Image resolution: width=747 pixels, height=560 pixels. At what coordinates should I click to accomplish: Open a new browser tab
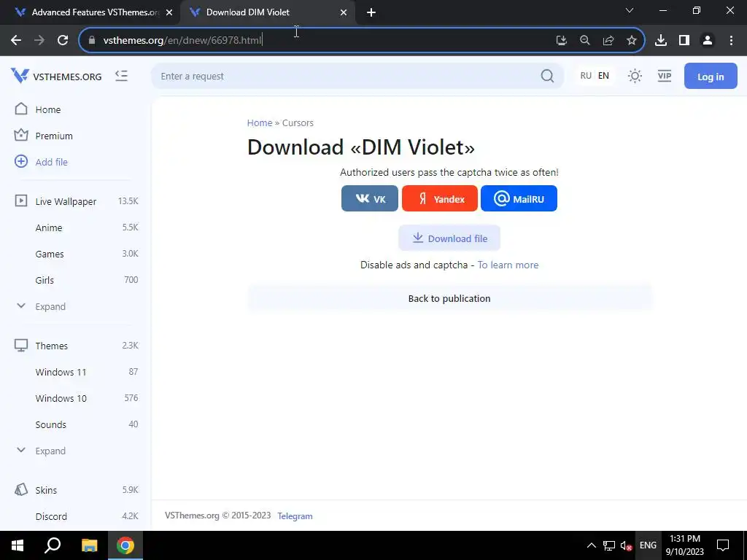click(x=371, y=12)
